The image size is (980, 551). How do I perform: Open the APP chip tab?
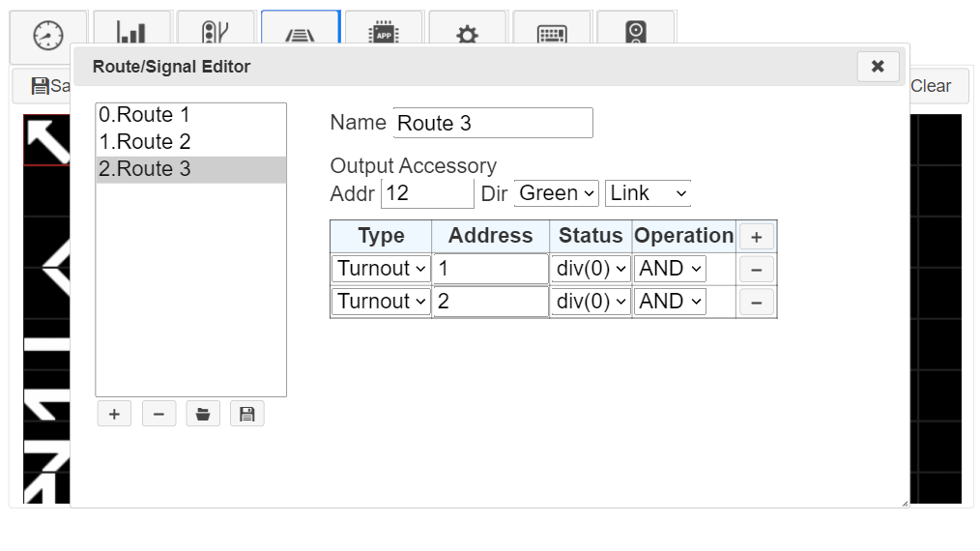[x=384, y=36]
